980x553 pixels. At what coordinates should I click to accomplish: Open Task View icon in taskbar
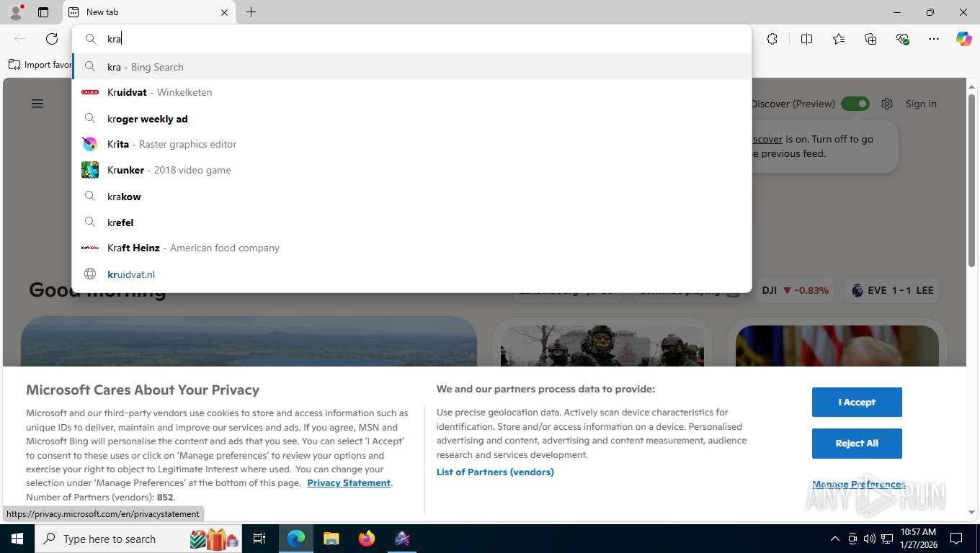[259, 539]
